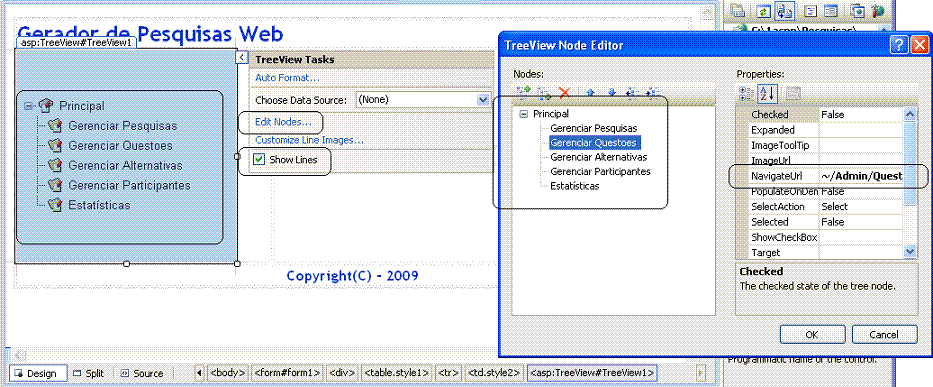
Task: Select Gerenciar Pesquisas in Node Editor
Action: (x=593, y=128)
